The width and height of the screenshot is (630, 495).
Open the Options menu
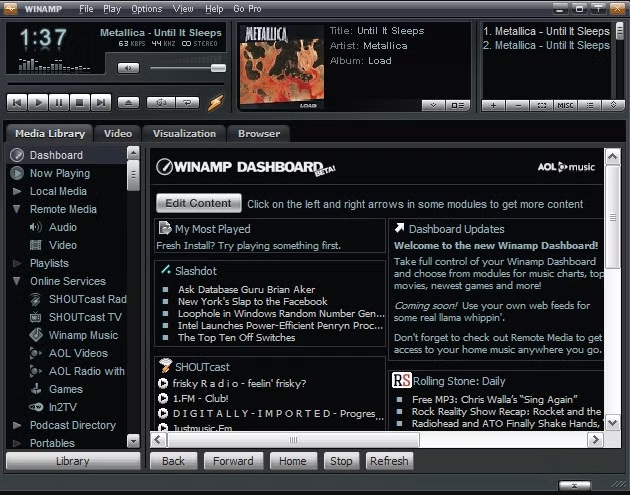coord(146,9)
